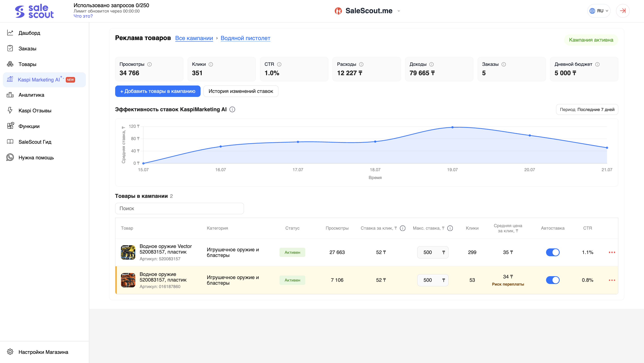The height and width of the screenshot is (363, 644).
Task: Open three-dot menu for article 016187860 row
Action: tap(612, 280)
